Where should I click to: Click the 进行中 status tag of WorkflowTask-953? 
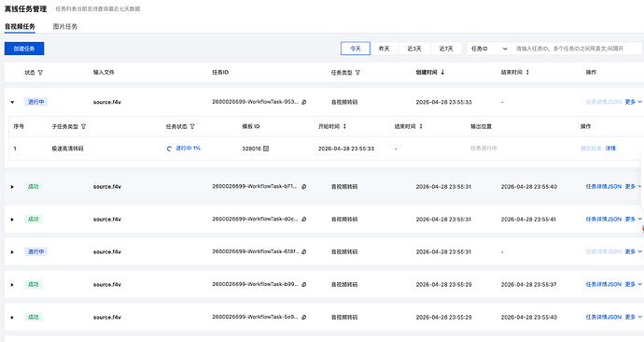tap(35, 102)
